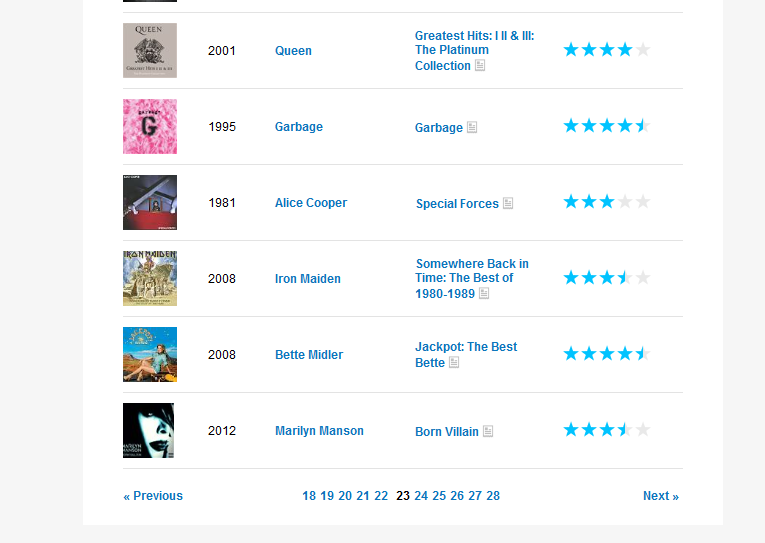This screenshot has width=765, height=543.
Task: Click review icon after Platinum Collection title
Action: pos(480,66)
